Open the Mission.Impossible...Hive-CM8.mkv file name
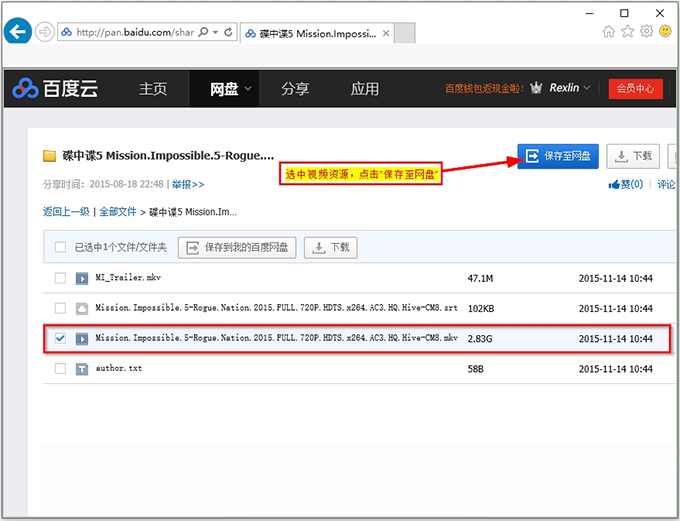 click(x=276, y=338)
